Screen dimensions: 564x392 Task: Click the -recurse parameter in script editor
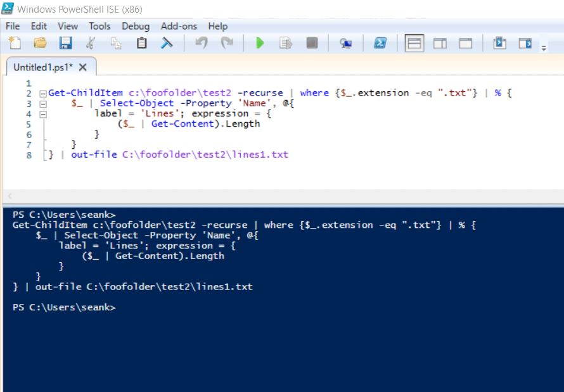click(x=260, y=92)
